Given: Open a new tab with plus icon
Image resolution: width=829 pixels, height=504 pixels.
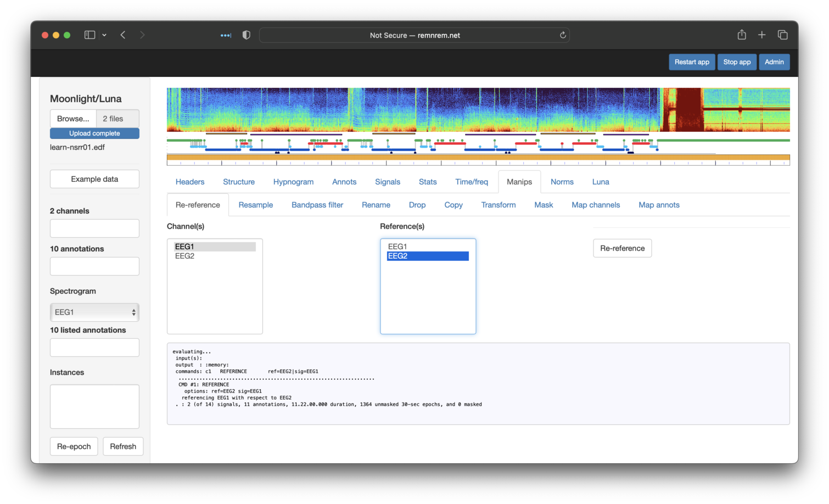Looking at the screenshot, I should pyautogui.click(x=761, y=35).
